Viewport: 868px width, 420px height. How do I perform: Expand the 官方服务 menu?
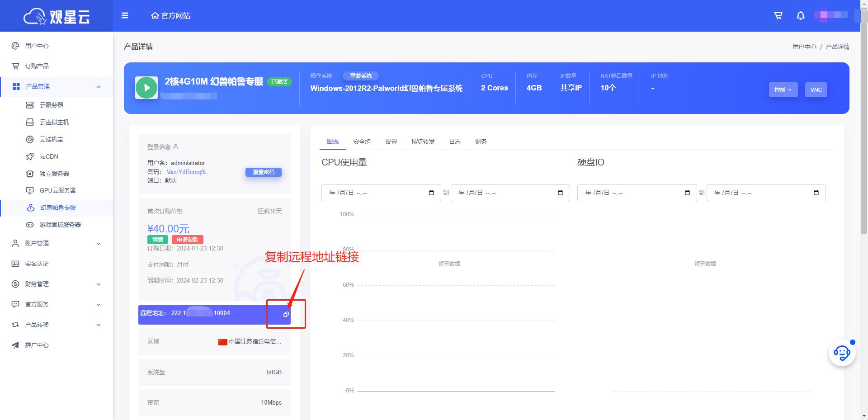[x=57, y=304]
